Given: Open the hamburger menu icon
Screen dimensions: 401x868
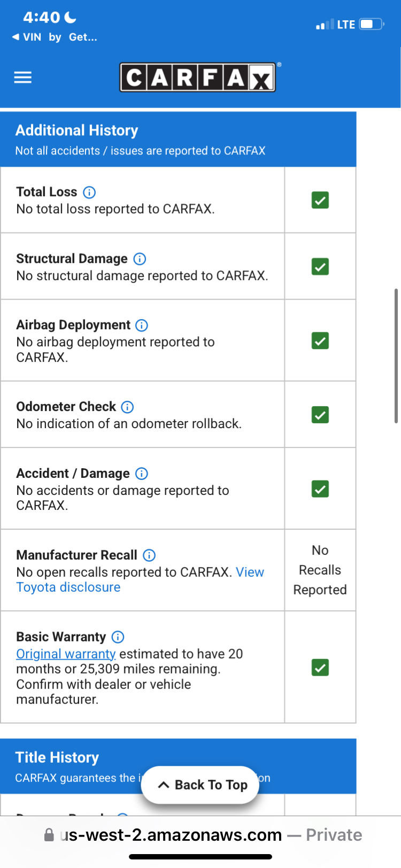Looking at the screenshot, I should pos(22,77).
